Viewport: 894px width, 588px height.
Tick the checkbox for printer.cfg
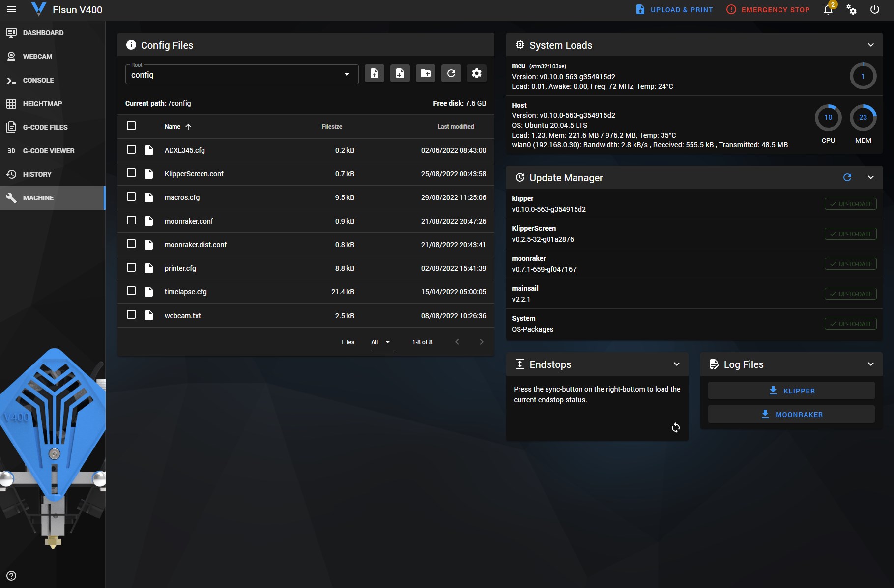131,268
